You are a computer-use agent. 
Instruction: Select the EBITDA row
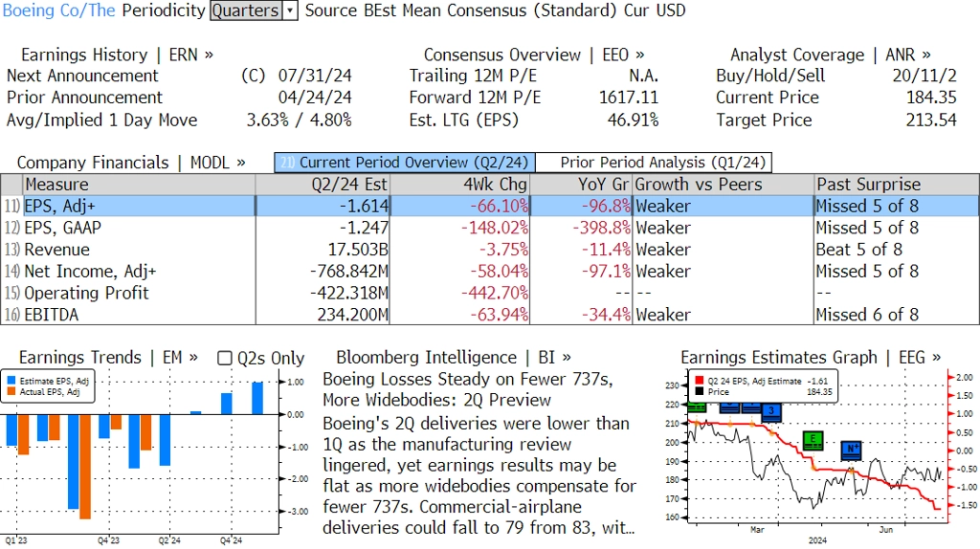490,315
